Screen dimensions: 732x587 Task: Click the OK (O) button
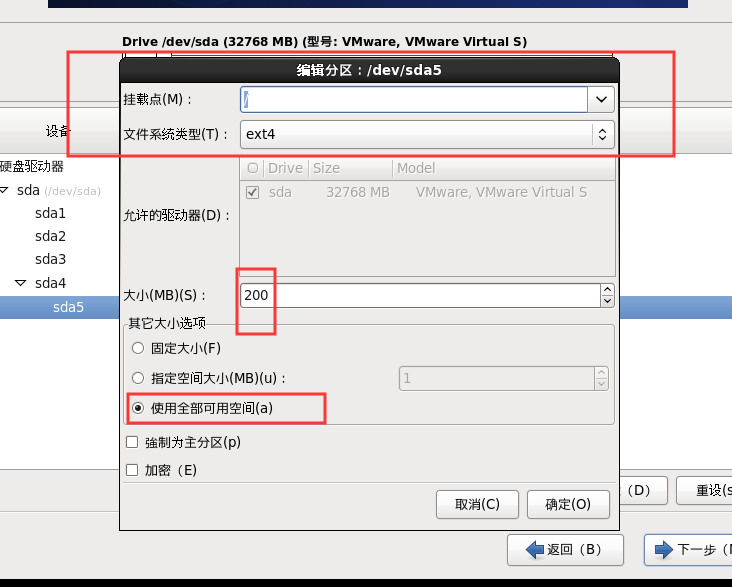click(x=568, y=504)
